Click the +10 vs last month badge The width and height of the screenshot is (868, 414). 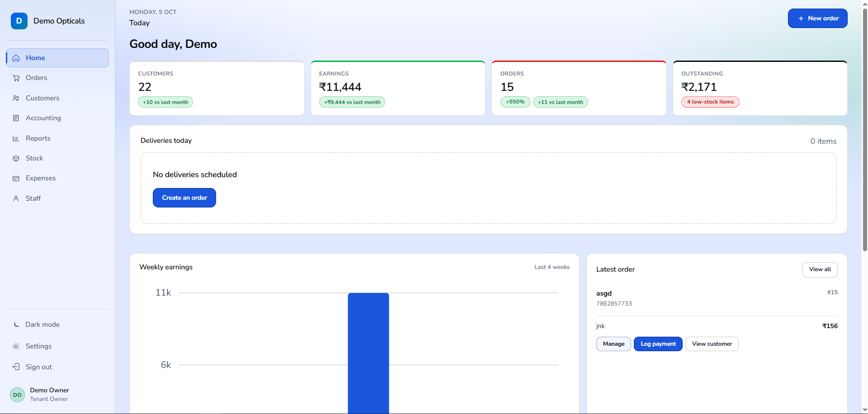click(x=165, y=102)
